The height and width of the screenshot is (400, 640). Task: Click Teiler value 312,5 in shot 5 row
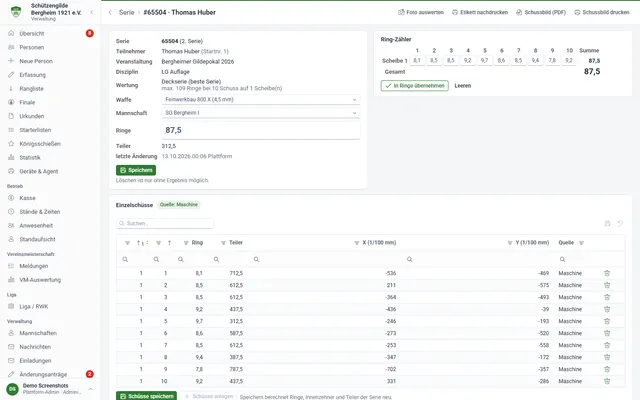coord(236,321)
